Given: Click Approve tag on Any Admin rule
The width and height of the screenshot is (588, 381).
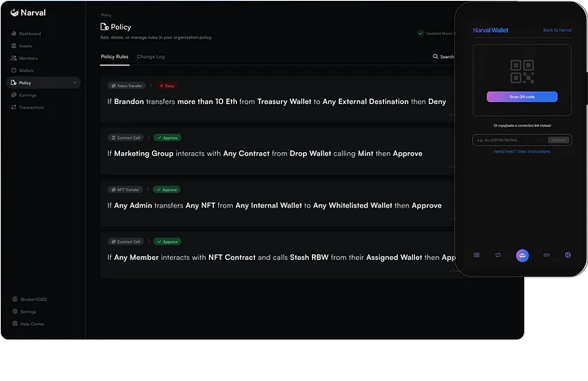Looking at the screenshot, I should 167,190.
